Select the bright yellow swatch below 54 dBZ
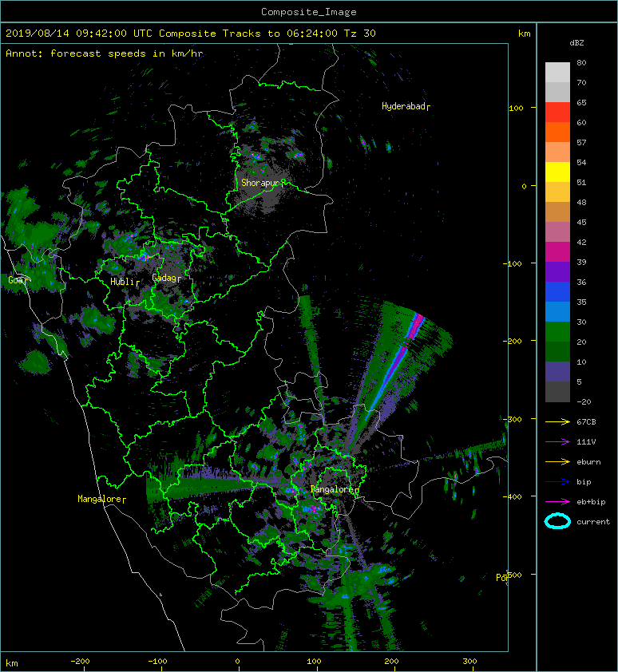 pos(557,172)
